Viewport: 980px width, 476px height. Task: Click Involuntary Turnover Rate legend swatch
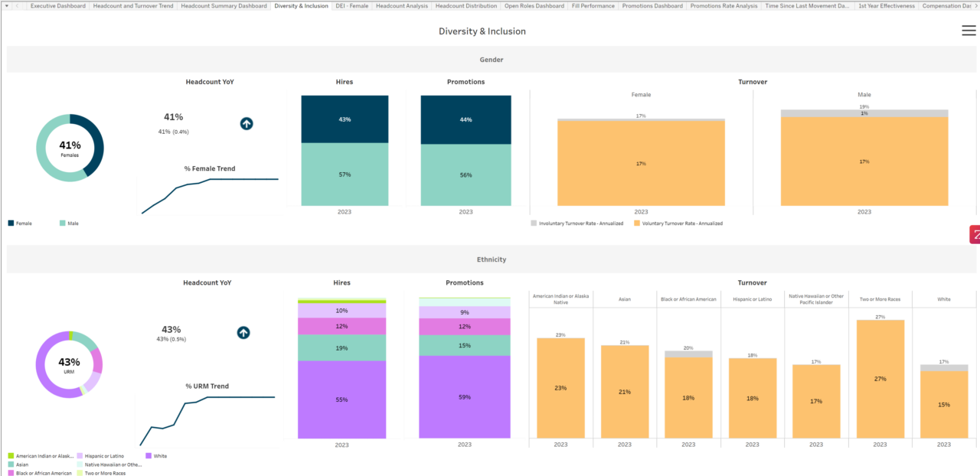click(534, 223)
